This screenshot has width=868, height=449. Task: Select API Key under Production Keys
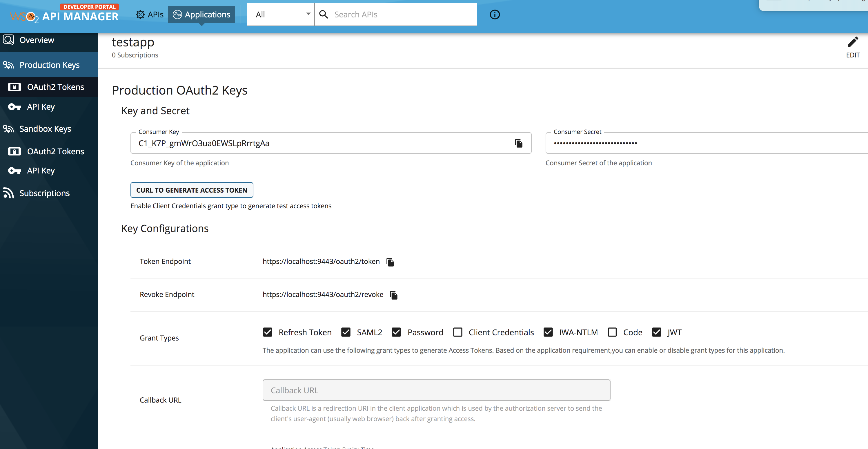[x=41, y=107]
